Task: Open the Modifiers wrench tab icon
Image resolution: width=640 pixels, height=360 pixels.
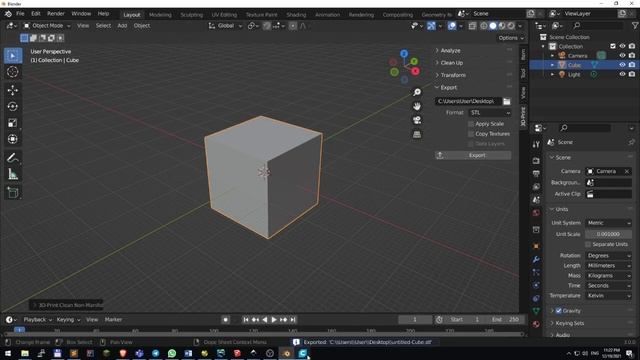Action: (x=536, y=259)
